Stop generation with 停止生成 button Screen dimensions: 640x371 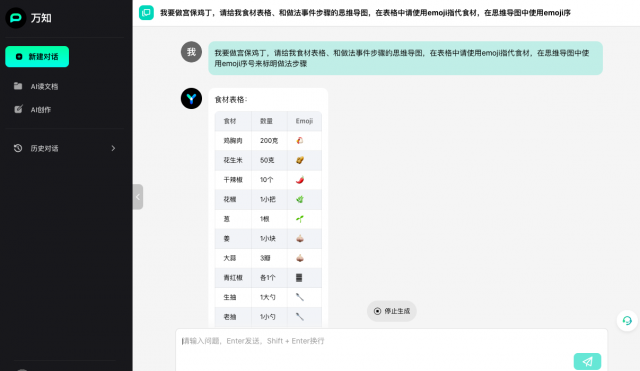(391, 311)
